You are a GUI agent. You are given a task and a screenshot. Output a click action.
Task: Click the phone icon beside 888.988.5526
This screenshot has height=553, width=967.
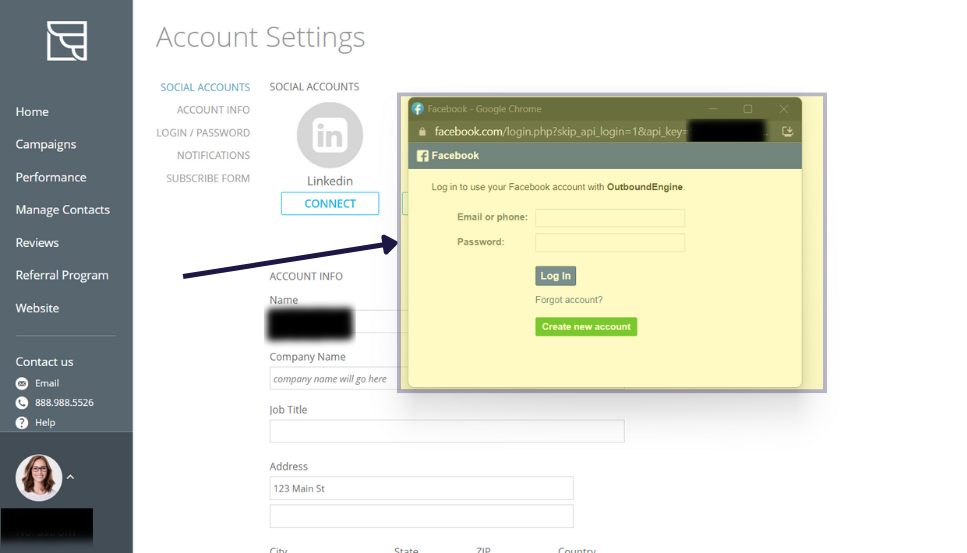pyautogui.click(x=22, y=403)
